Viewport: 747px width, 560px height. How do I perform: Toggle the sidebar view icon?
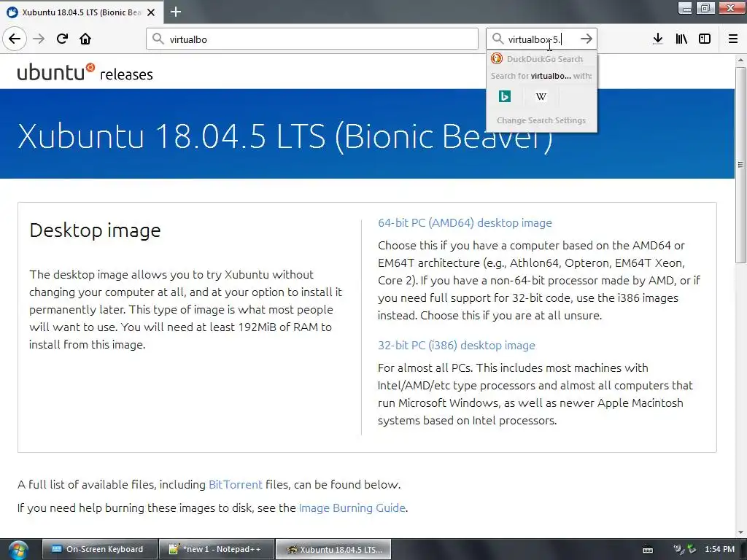coord(705,39)
